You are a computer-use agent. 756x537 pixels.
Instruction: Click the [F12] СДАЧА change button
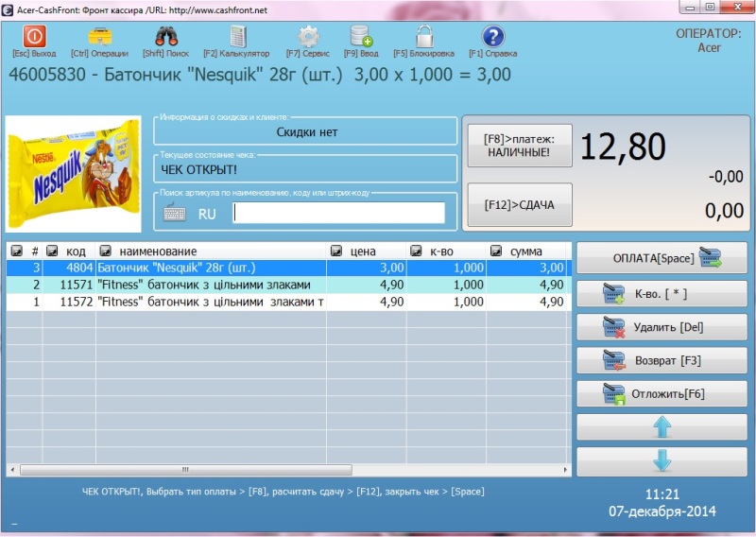(520, 204)
